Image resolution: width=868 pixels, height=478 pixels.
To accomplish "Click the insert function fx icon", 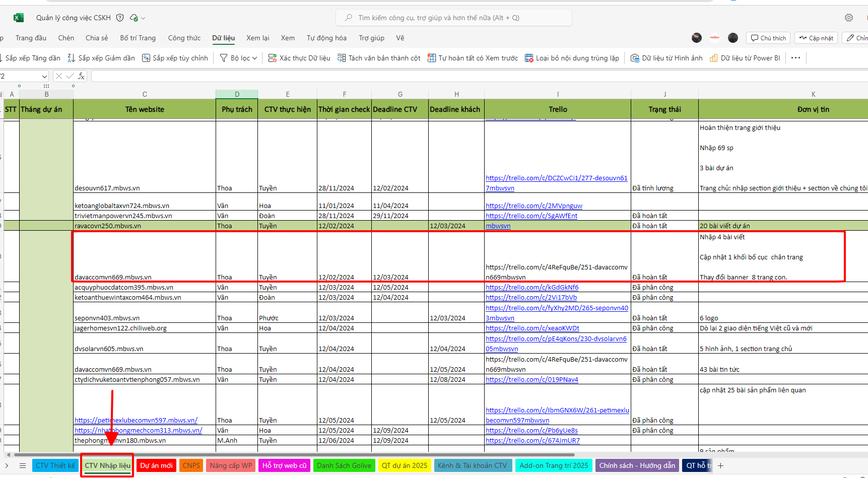I will [x=81, y=76].
